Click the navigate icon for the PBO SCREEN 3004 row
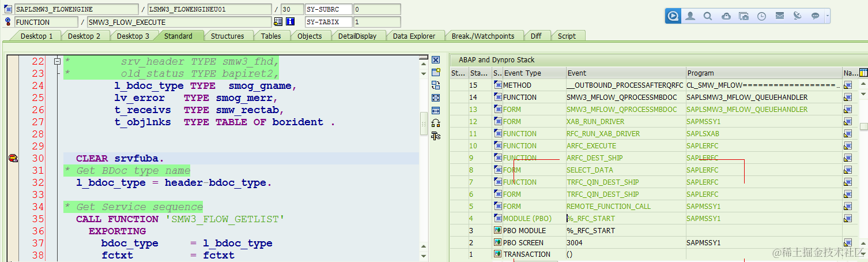The width and height of the screenshot is (868, 262). (848, 243)
